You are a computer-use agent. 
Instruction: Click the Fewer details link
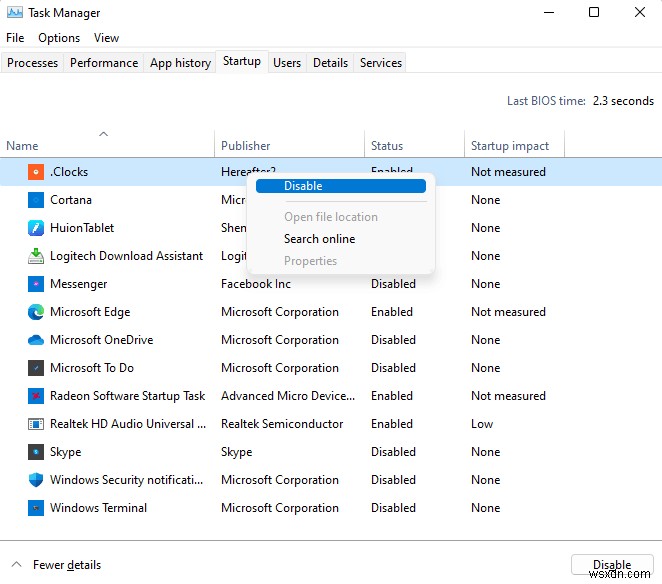[x=67, y=565]
